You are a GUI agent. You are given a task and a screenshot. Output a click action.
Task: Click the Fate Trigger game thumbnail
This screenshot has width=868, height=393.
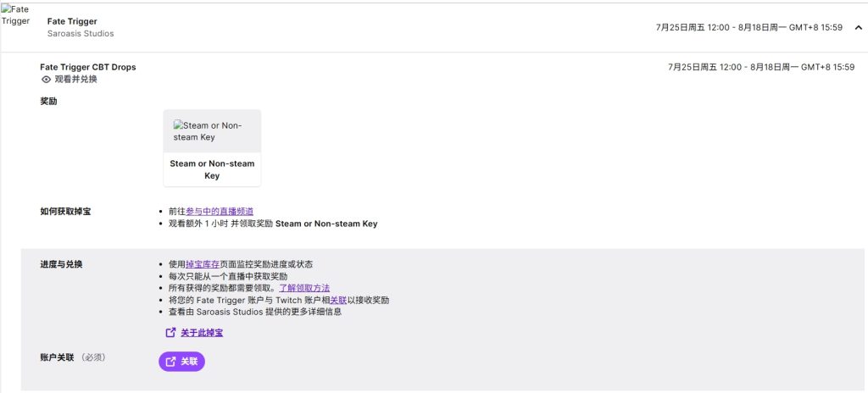15,15
